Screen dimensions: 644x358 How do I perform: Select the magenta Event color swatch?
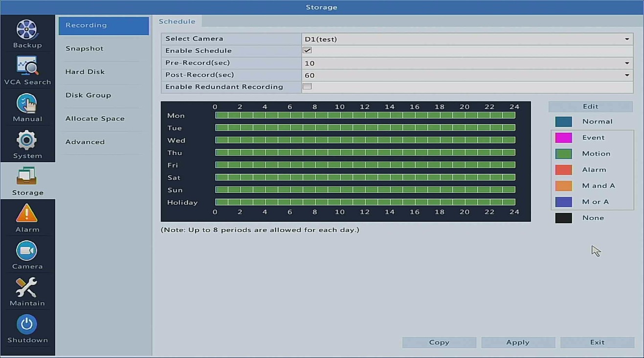pyautogui.click(x=563, y=138)
